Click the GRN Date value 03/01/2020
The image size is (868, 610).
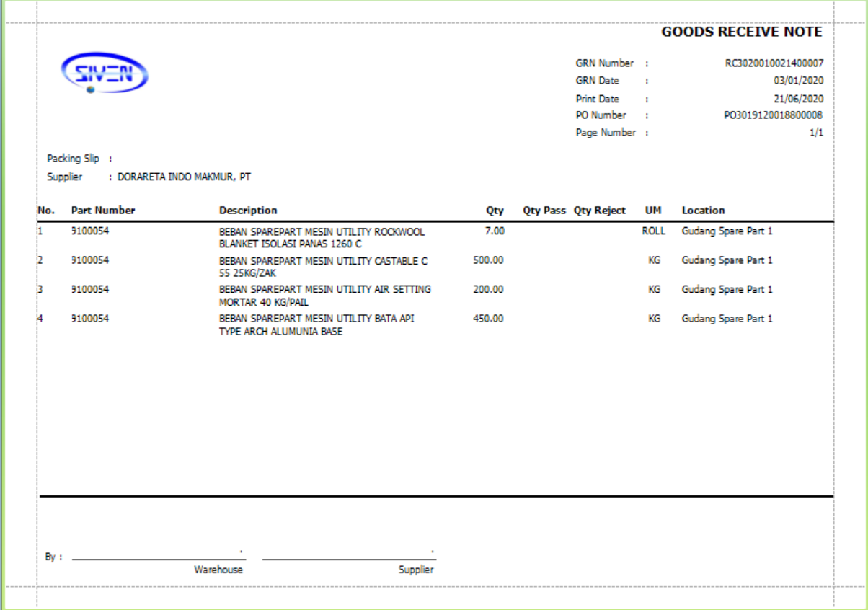coord(799,81)
